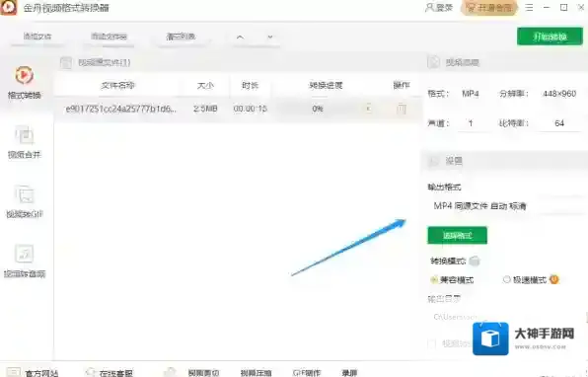Click the official website icon in bottom bar
Image resolution: width=588 pixels, height=377 pixels.
click(14, 372)
